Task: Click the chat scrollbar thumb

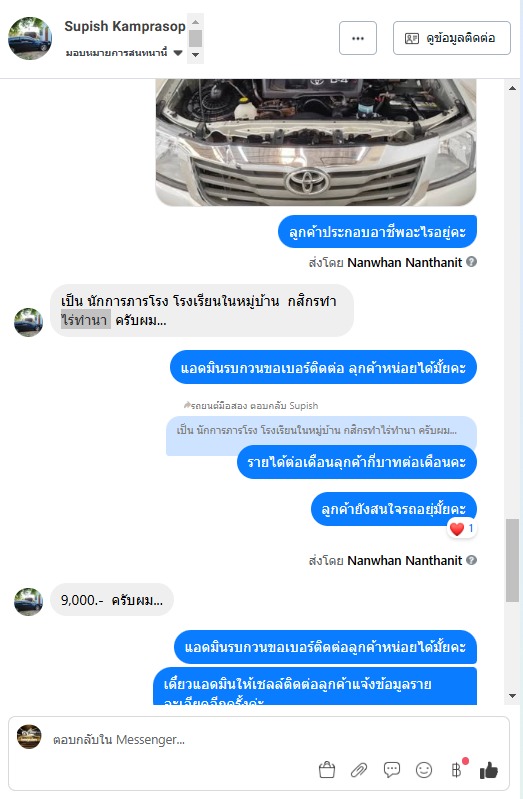Action: (512, 561)
